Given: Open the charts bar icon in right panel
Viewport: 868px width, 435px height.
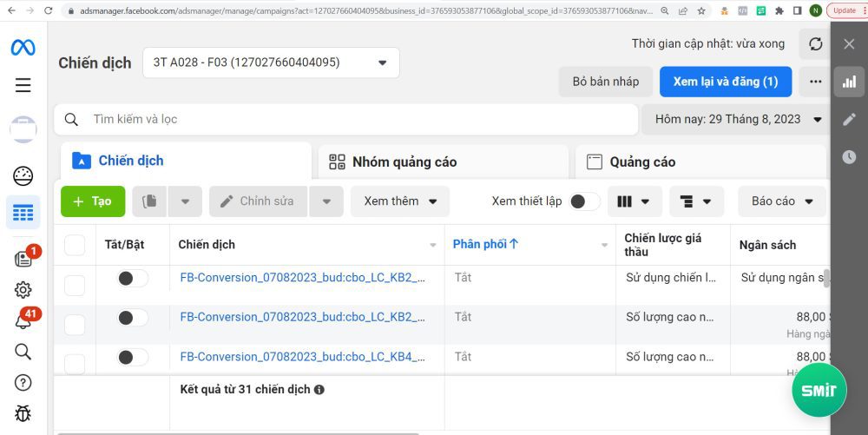Looking at the screenshot, I should click(x=849, y=82).
